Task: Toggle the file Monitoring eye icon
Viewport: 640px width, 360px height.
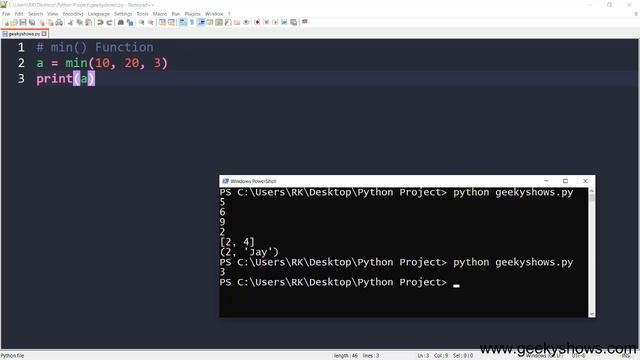Action: point(246,22)
